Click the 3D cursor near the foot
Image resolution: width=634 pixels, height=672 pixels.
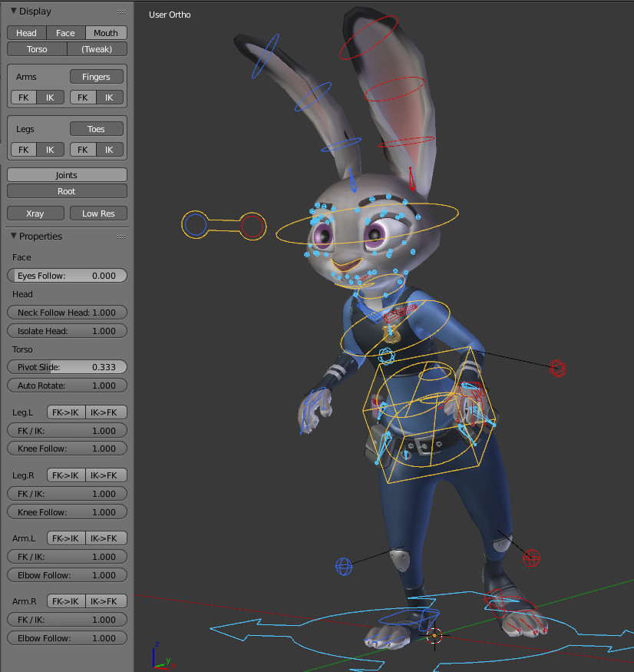[x=434, y=636]
